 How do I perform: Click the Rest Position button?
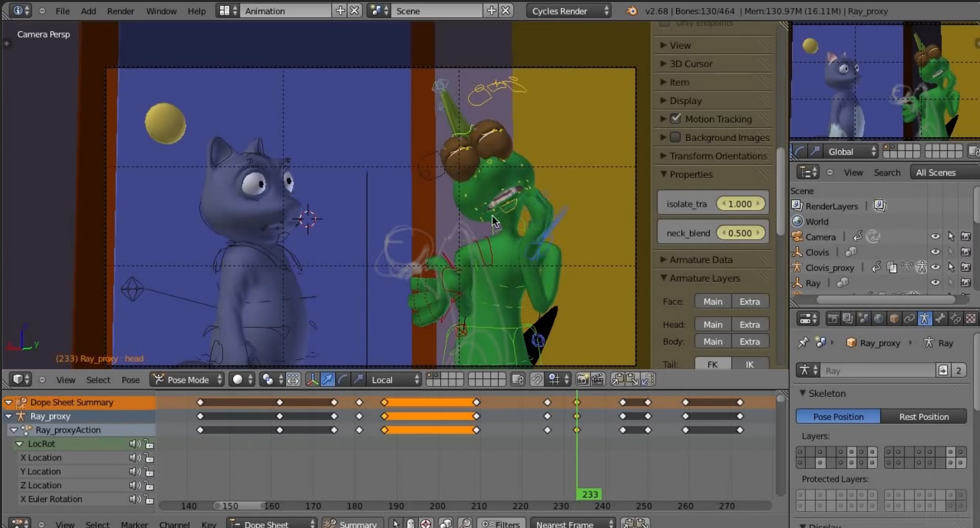tap(923, 417)
